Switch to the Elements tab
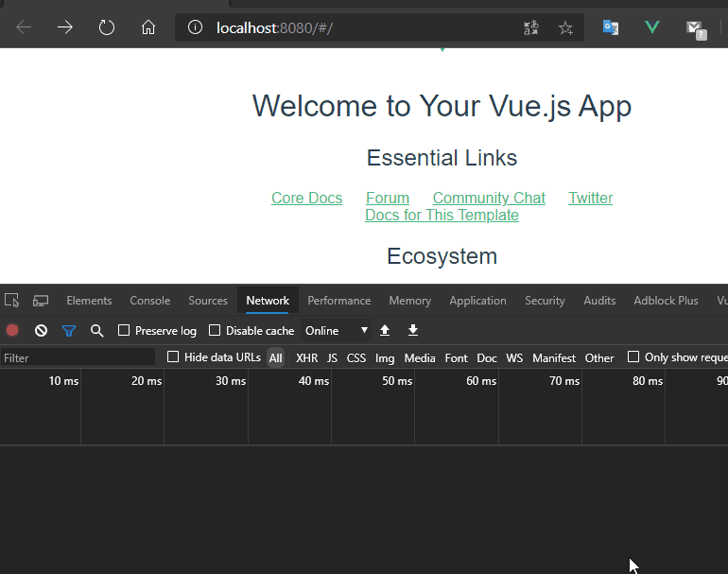This screenshot has height=574, width=728. tap(89, 301)
